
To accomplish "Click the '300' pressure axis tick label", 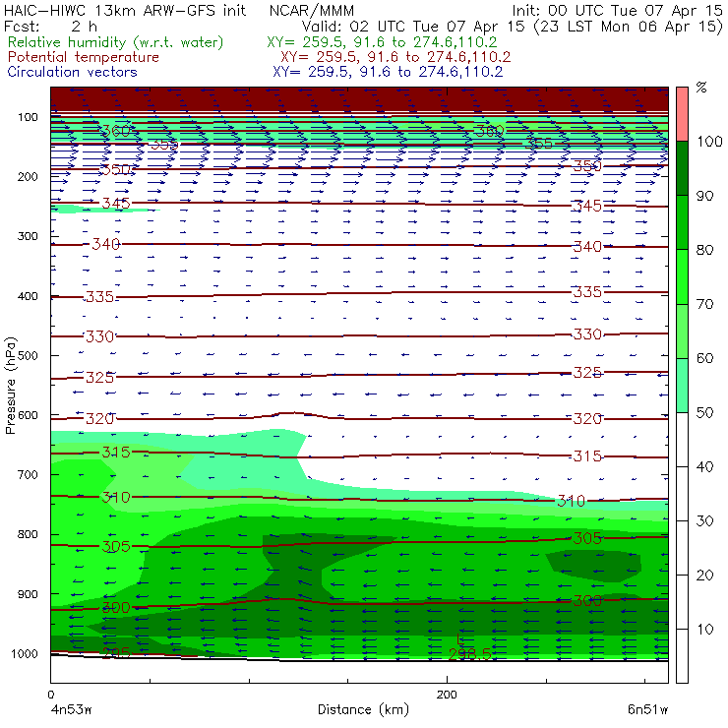I will (x=28, y=236).
